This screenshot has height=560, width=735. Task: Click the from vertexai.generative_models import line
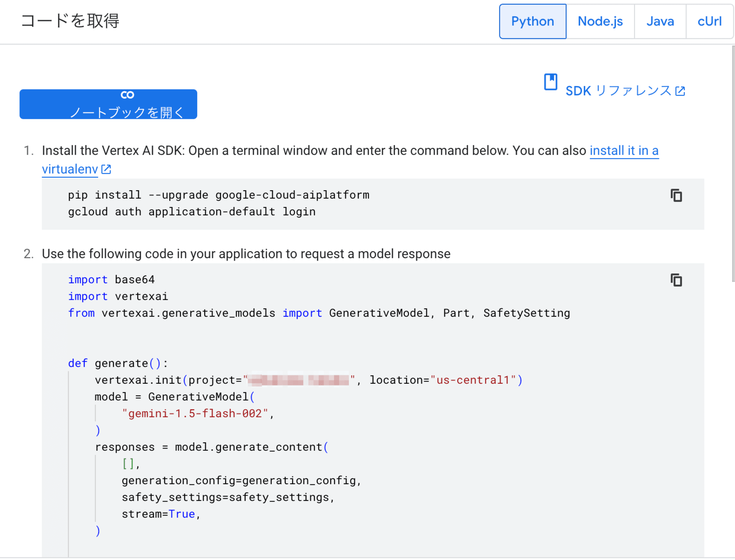pos(319,313)
